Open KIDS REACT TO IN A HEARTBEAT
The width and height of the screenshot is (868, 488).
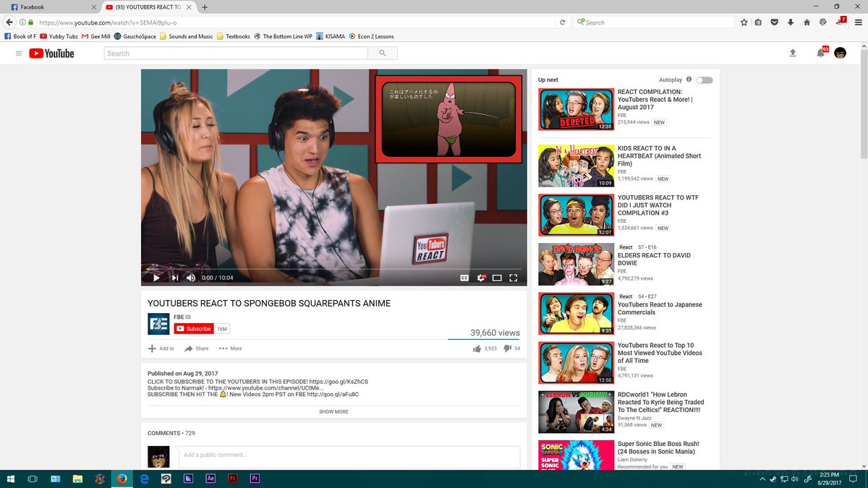(x=658, y=156)
